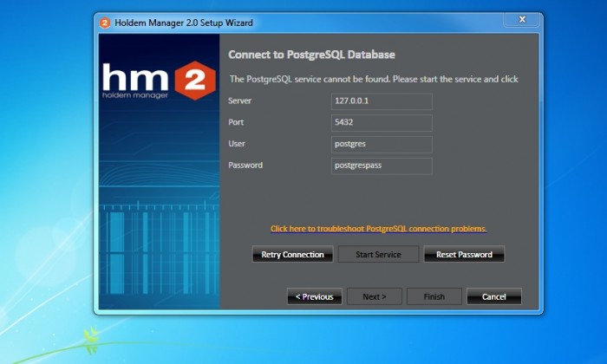Click the PostgreSQL service cannot be found message
This screenshot has width=607, height=364.
click(374, 79)
